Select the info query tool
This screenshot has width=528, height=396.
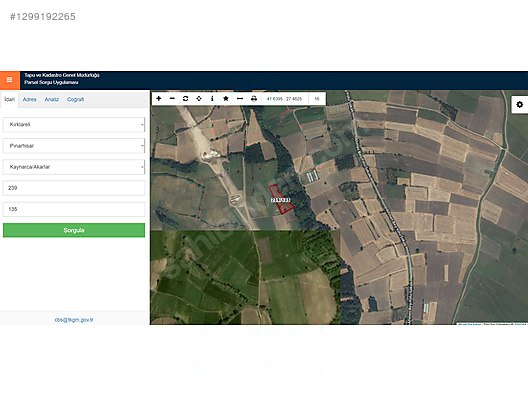coord(212,99)
